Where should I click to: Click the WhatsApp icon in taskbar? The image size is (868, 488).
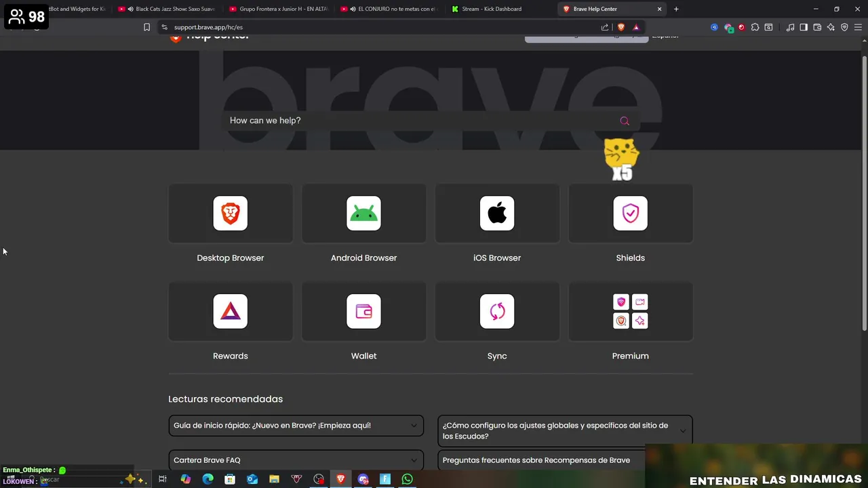point(407,479)
